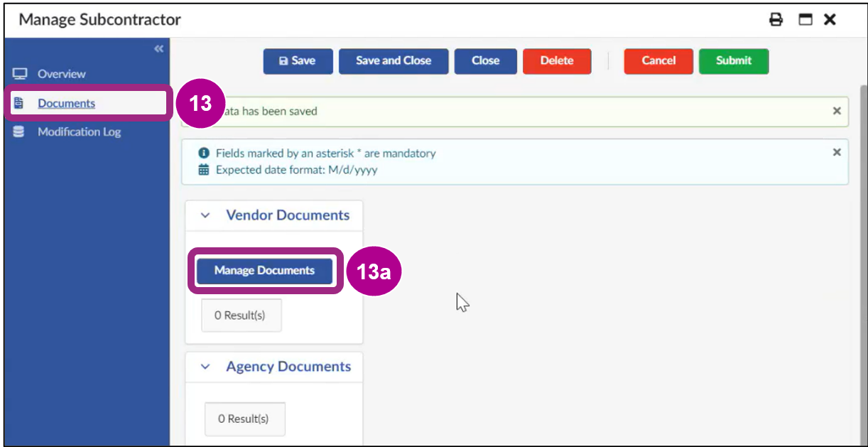Dismiss the 'data has been saved' message

pos(837,111)
